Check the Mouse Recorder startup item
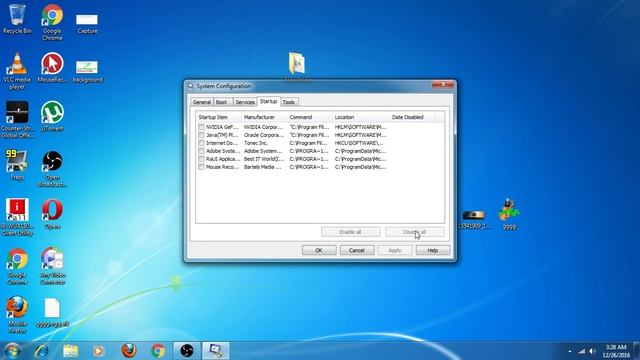 tap(201, 167)
